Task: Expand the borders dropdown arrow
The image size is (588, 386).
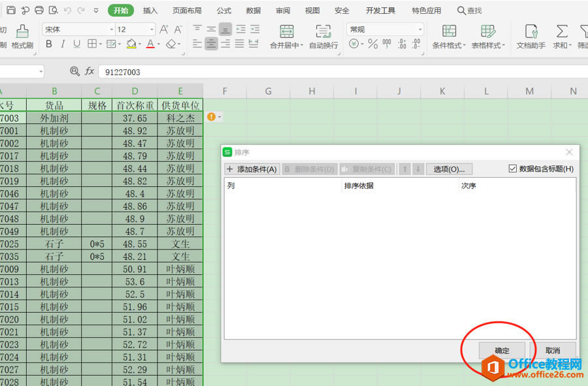Action: [101, 44]
